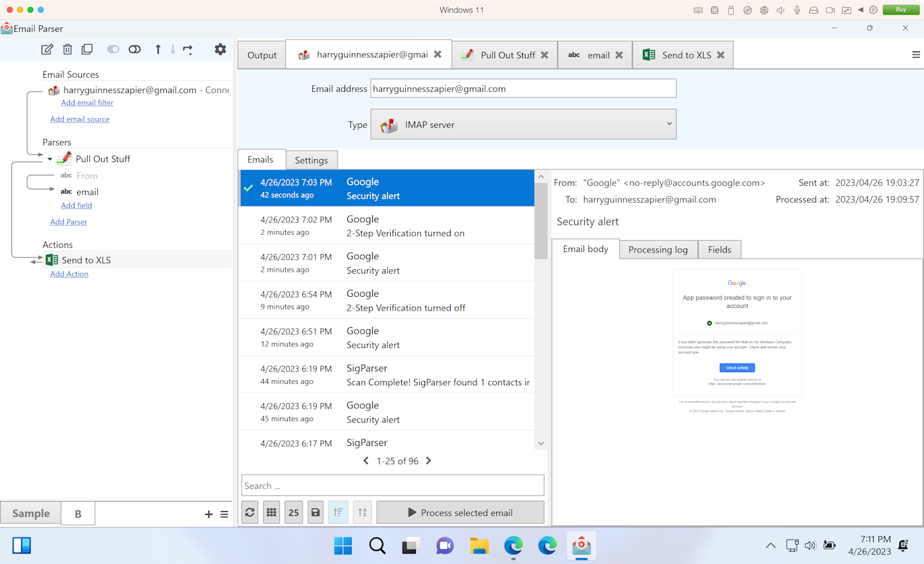
Task: Click the email list scrollbar down arrow
Action: (x=541, y=444)
